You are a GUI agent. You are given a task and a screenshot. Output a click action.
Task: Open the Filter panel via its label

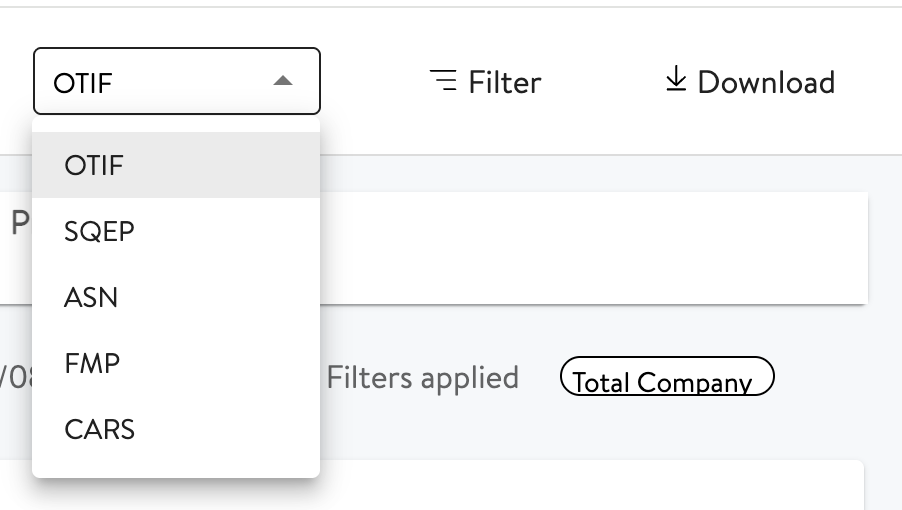tap(504, 81)
